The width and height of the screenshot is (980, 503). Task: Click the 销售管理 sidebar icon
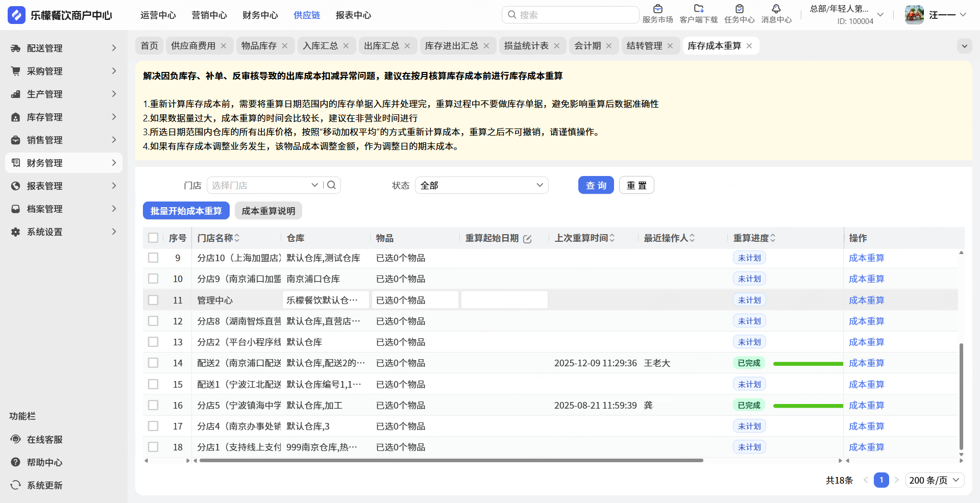point(16,140)
